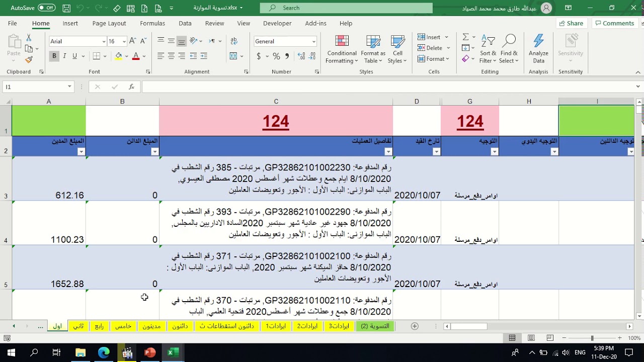Open filter dropdown for المبلغ المدين column
This screenshot has width=644, height=362.
pos(81,152)
